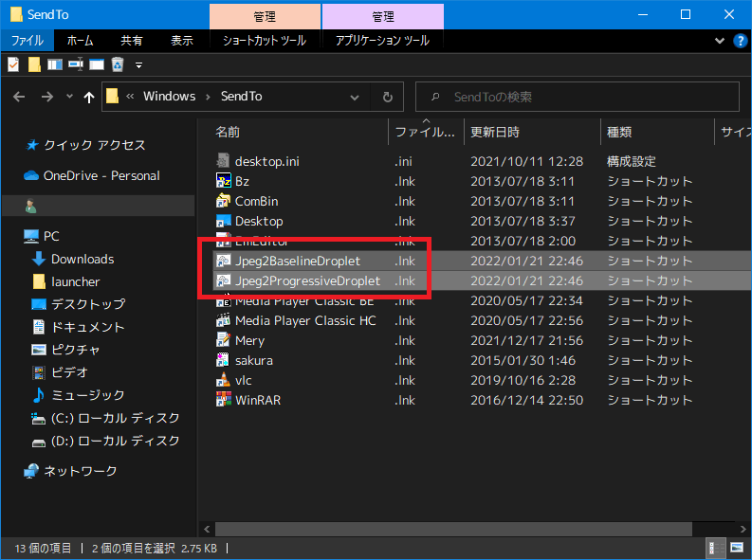Open the recent locations dropdown arrow
752x560 pixels.
coord(69,97)
